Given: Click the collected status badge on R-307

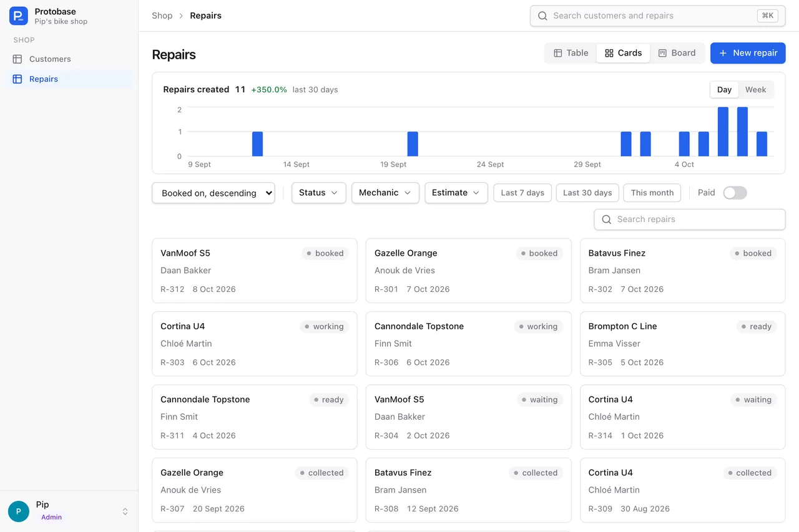Looking at the screenshot, I should 321,473.
